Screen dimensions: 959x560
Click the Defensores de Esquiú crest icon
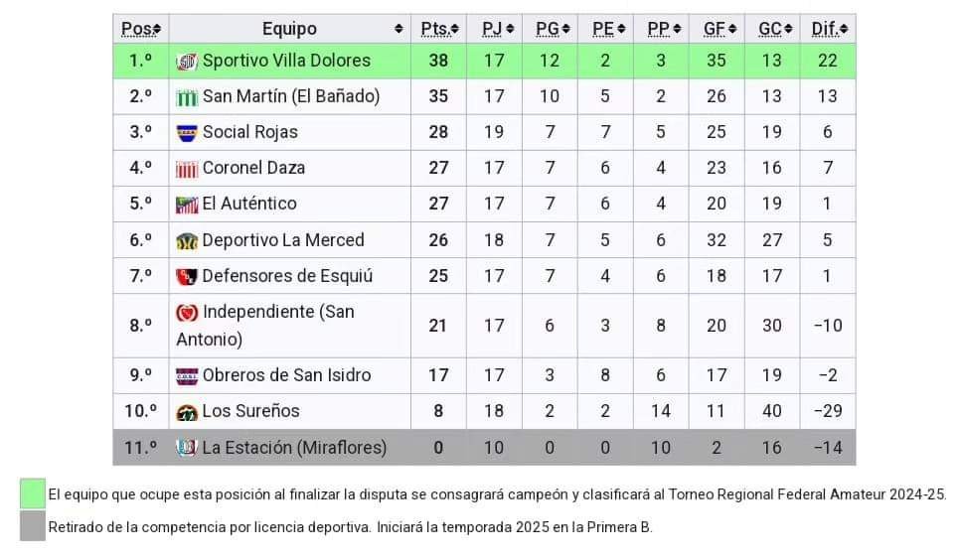187,277
